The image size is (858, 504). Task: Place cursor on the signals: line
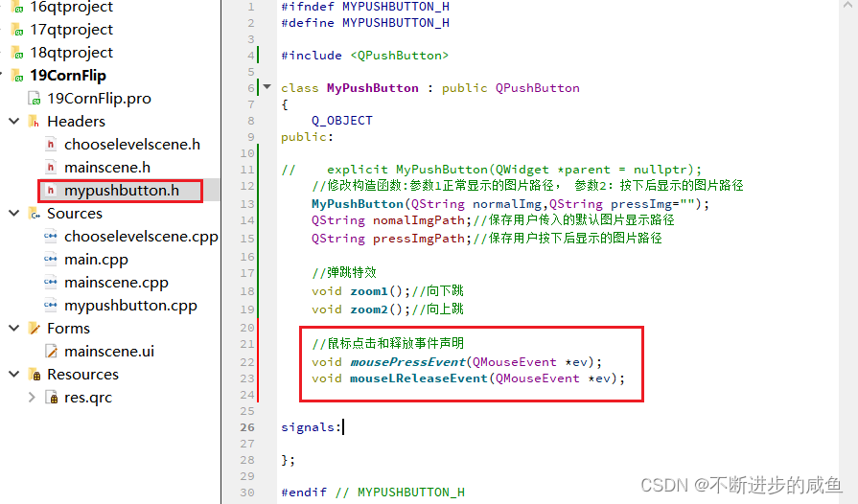click(312, 427)
